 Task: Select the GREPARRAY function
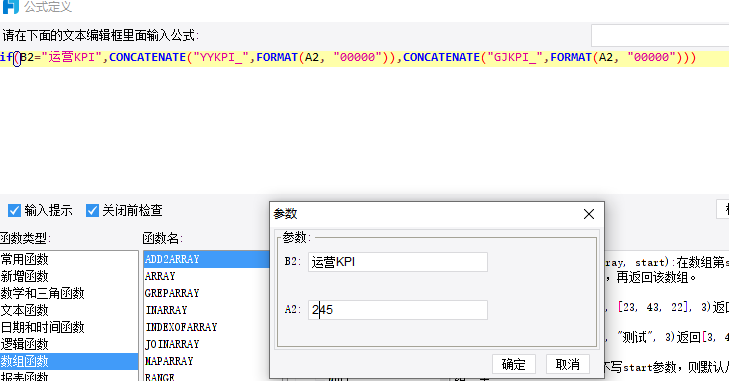coord(206,293)
